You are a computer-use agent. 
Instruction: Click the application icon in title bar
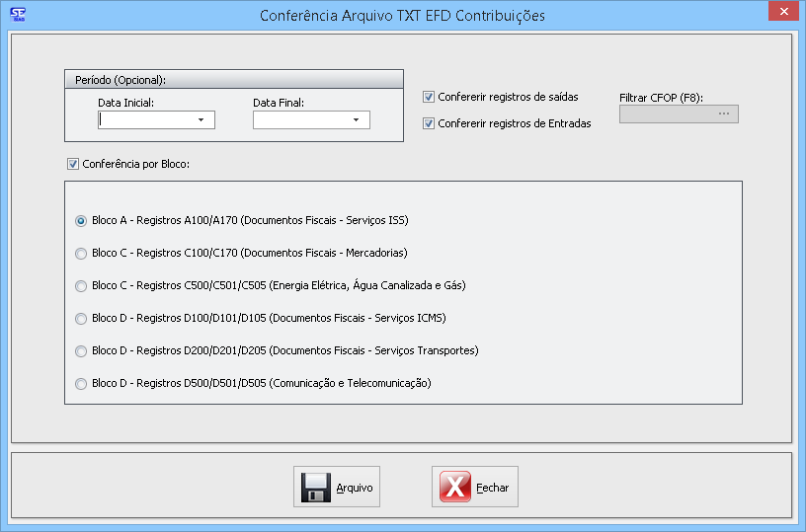pyautogui.click(x=17, y=15)
